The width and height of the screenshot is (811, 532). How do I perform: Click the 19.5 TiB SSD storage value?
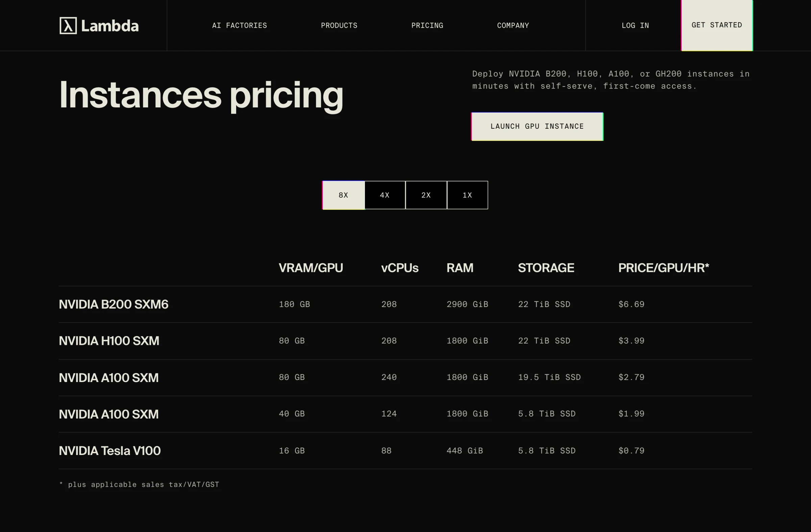pyautogui.click(x=549, y=377)
